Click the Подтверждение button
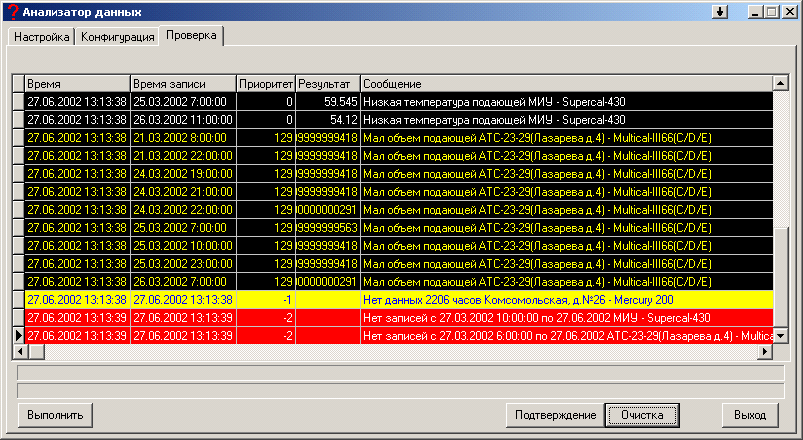 pos(556,415)
